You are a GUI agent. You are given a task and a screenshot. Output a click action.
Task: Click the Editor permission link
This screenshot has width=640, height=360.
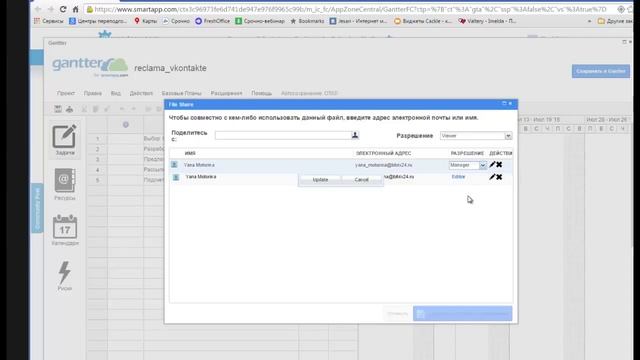458,177
